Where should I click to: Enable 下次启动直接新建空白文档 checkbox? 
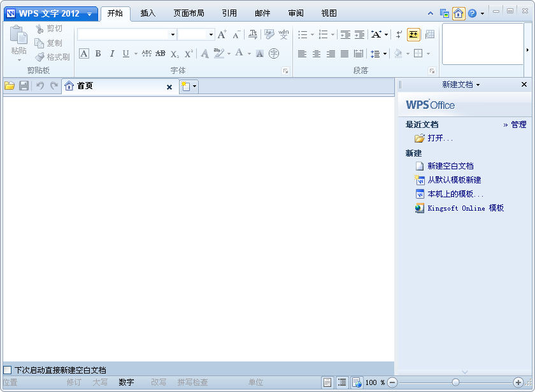tap(8, 370)
